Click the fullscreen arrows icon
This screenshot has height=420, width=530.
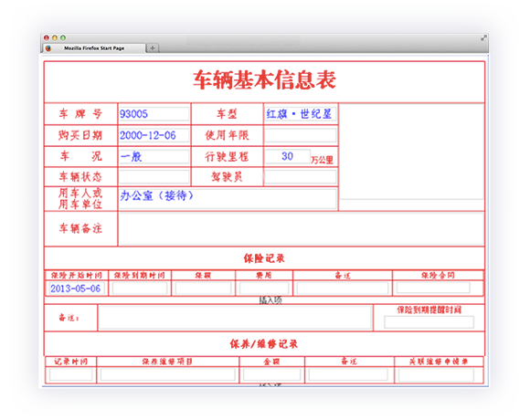(483, 37)
